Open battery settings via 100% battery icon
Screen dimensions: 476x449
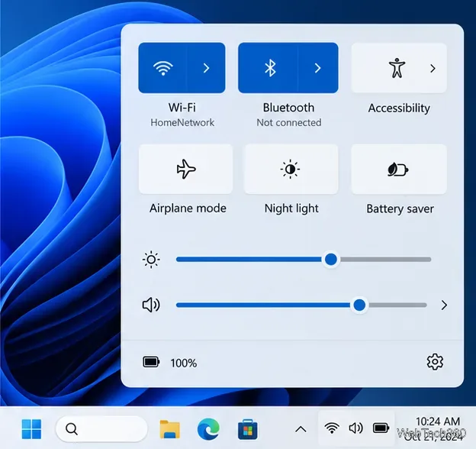click(151, 362)
